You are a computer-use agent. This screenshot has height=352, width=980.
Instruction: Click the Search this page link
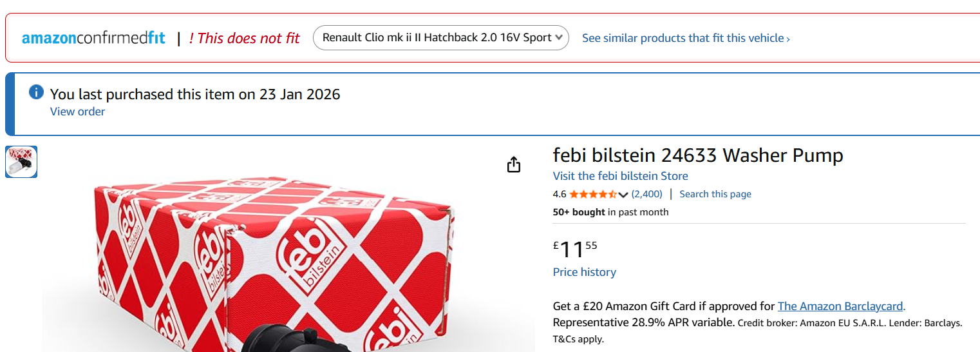tap(715, 194)
